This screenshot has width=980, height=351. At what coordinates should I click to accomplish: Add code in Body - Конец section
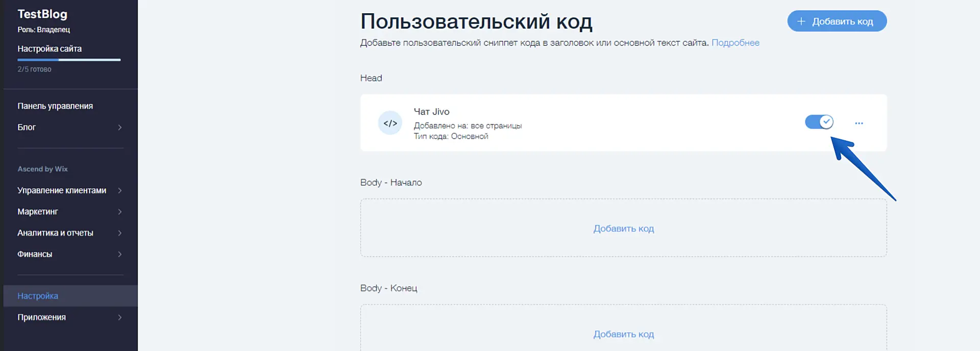point(623,334)
